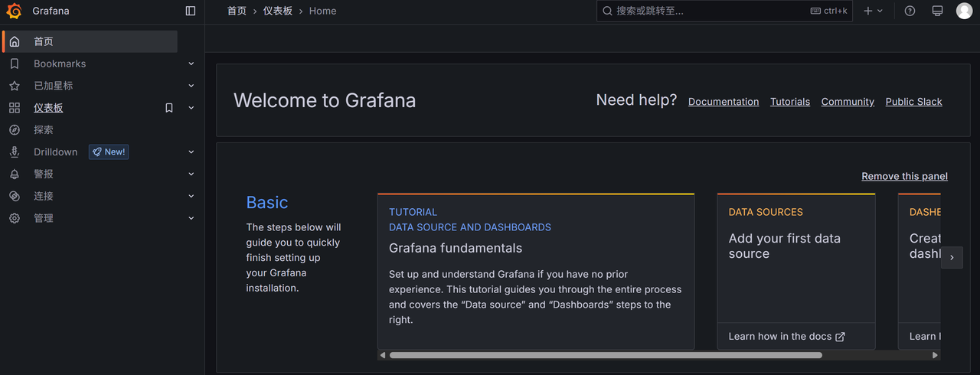980x375 pixels.
Task: Click the external link icon by docs
Action: [840, 337]
